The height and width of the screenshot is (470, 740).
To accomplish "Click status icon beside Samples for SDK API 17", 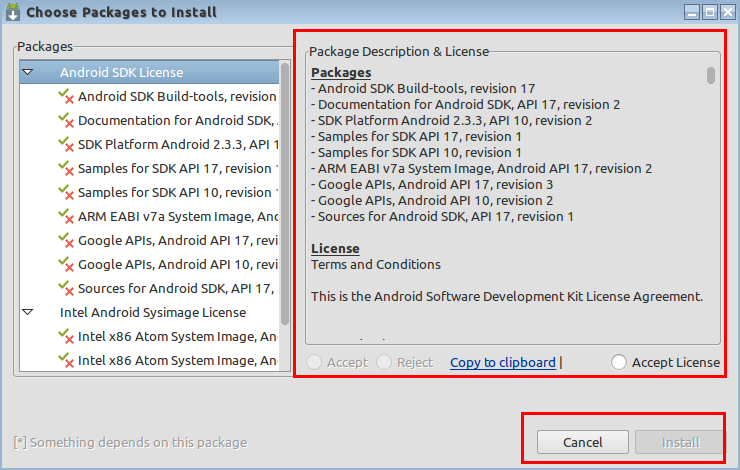I will tap(66, 168).
